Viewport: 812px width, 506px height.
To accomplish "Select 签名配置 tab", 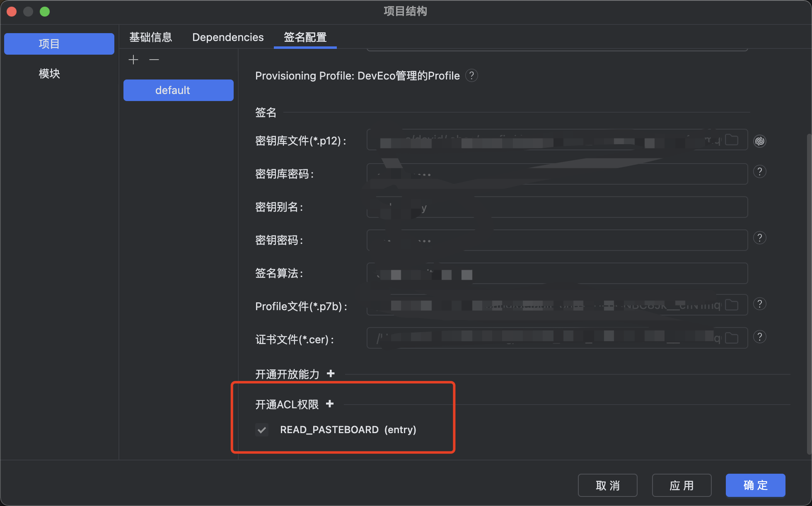I will pos(305,37).
